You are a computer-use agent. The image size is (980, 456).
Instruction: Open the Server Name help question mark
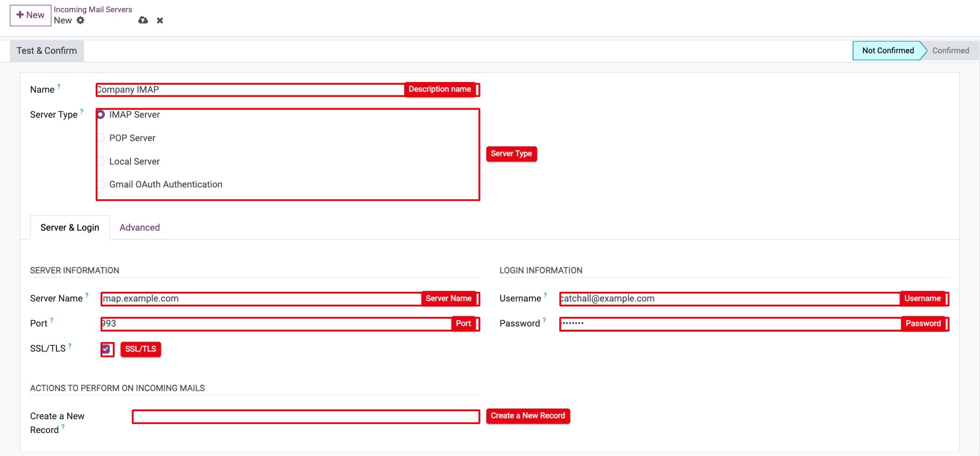87,295
